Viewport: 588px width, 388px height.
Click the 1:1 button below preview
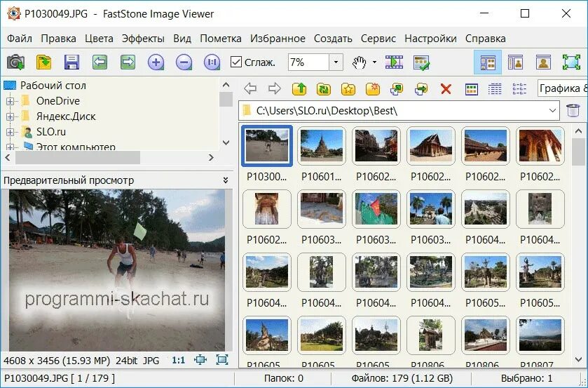[179, 361]
